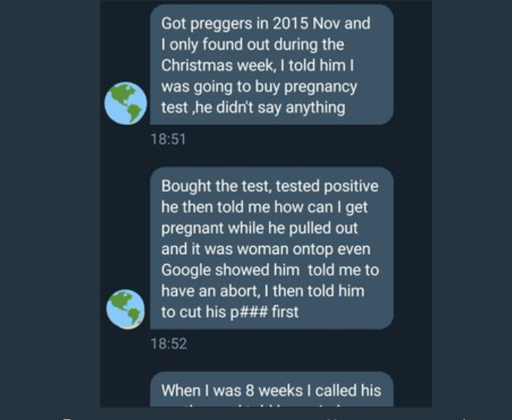Click the 18:51 timestamp
The height and width of the screenshot is (420, 512).
coord(168,139)
